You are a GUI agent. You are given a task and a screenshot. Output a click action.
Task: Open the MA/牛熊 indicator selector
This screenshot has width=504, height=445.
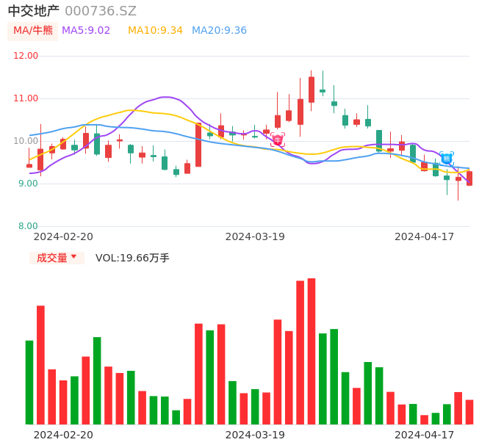tap(33, 31)
